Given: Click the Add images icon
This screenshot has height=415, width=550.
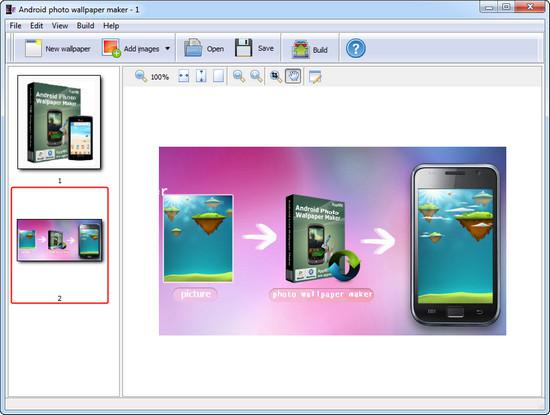Looking at the screenshot, I should [x=111, y=48].
